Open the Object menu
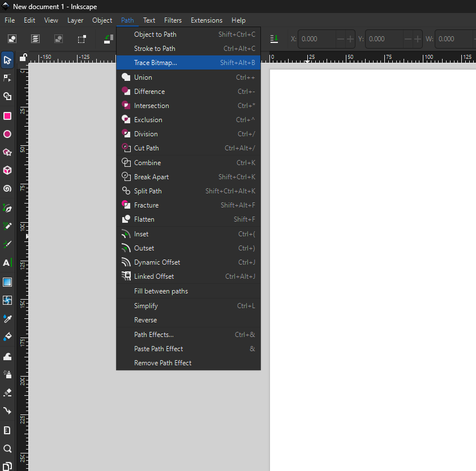 click(102, 20)
